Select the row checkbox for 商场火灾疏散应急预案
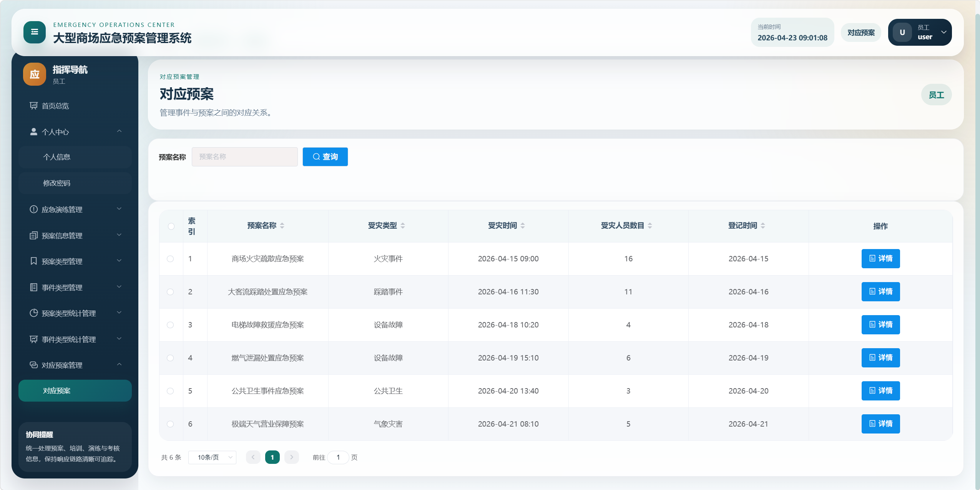This screenshot has width=980, height=490. 170,259
